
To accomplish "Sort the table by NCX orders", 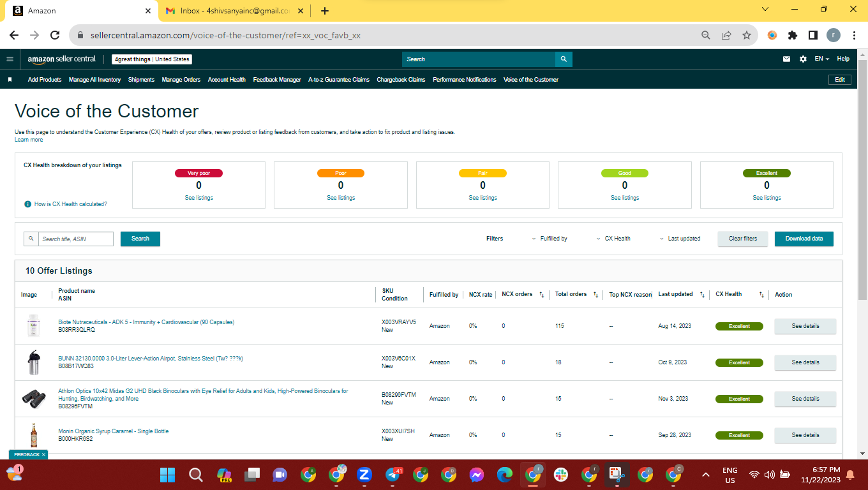I will click(541, 295).
